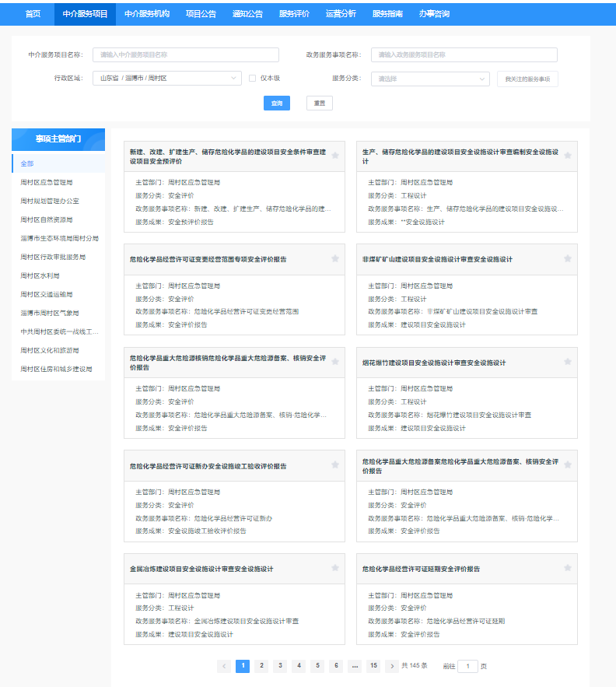
Task: Star the 危险化学品经营许可证延期安全评价报告 card
Action: [x=568, y=568]
